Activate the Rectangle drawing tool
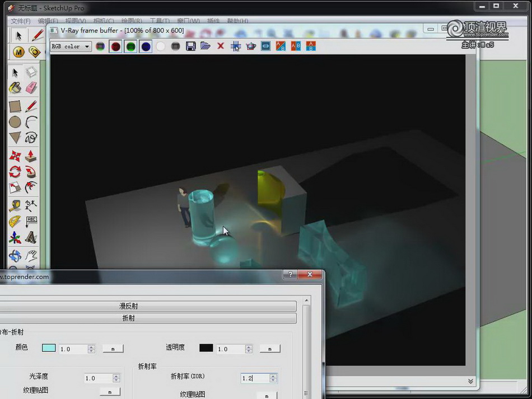532x399 pixels. (15, 106)
